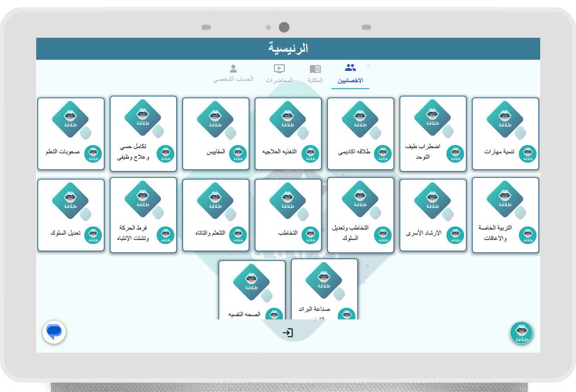Click the small round icon beside المقاييس
576x392 pixels.
[x=238, y=154]
